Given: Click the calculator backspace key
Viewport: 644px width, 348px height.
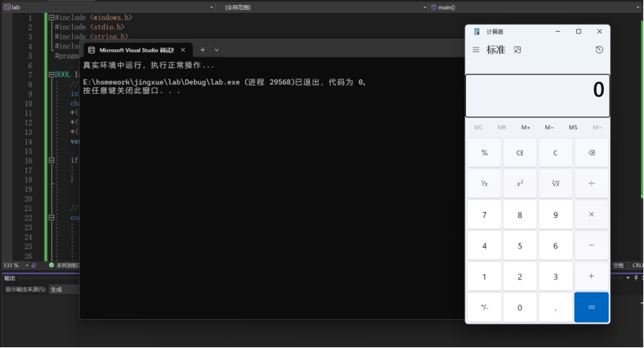Looking at the screenshot, I should (591, 152).
